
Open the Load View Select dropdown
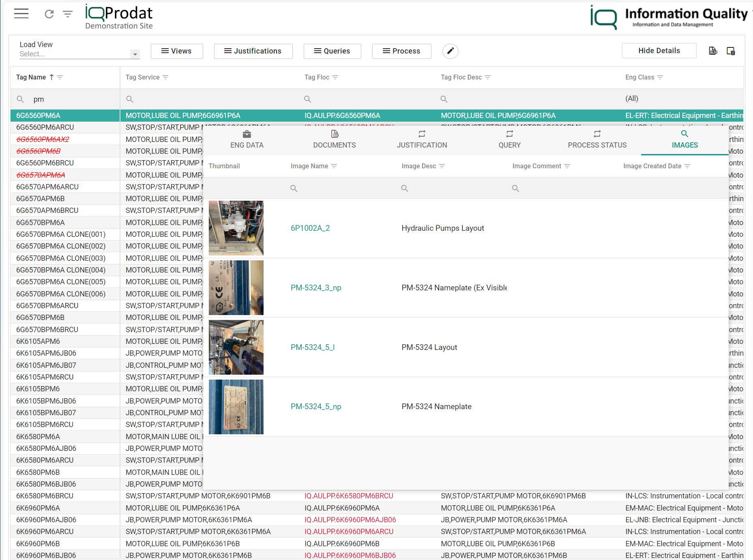(x=135, y=54)
